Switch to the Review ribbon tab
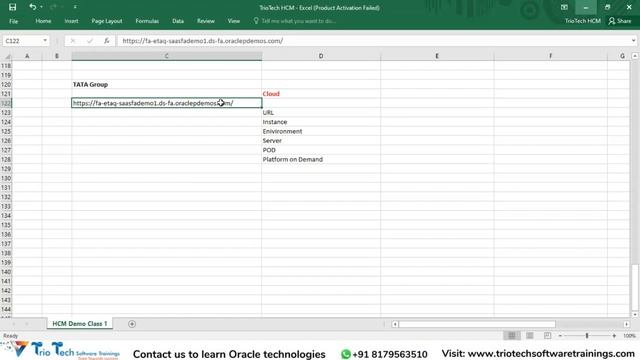640x360 pixels. tap(206, 21)
